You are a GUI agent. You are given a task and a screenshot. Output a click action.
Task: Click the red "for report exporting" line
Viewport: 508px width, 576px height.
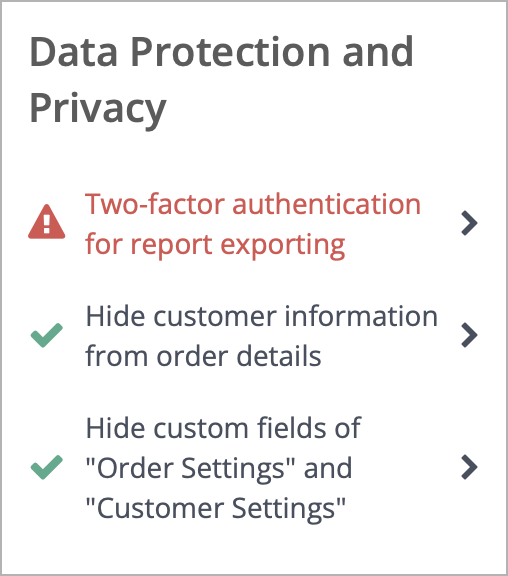click(215, 245)
